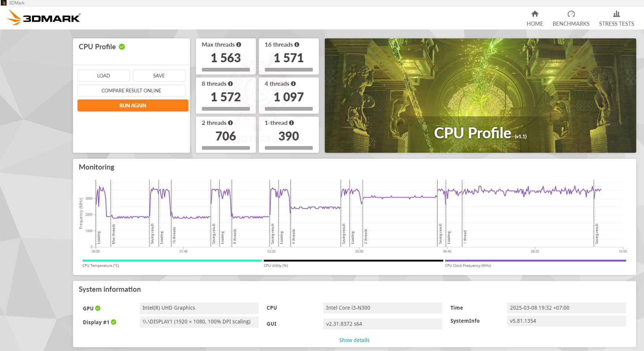Screen dimensions: 644x351
Task: Click the CPU value Intel Core i3-N300
Action: (383, 308)
